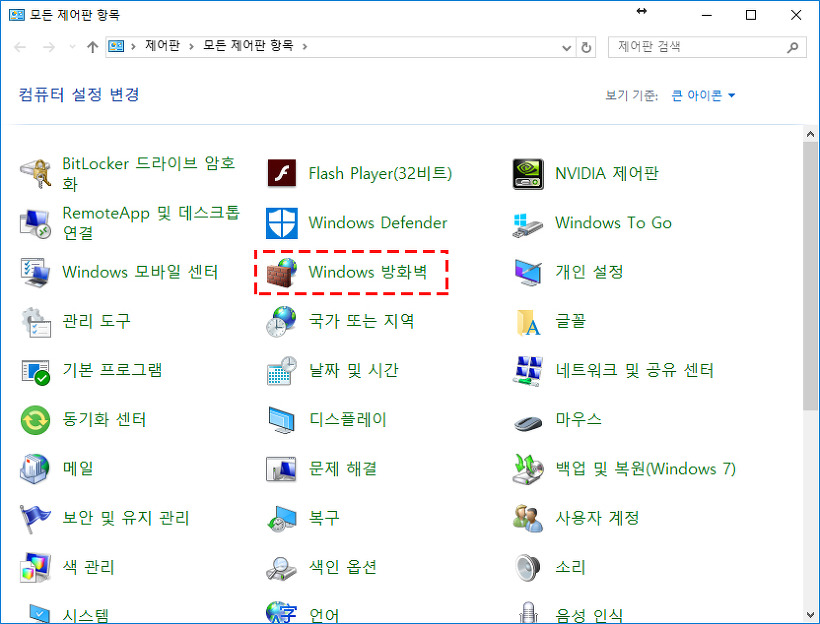Open the 시스템 link
820x624 pixels.
(85, 615)
